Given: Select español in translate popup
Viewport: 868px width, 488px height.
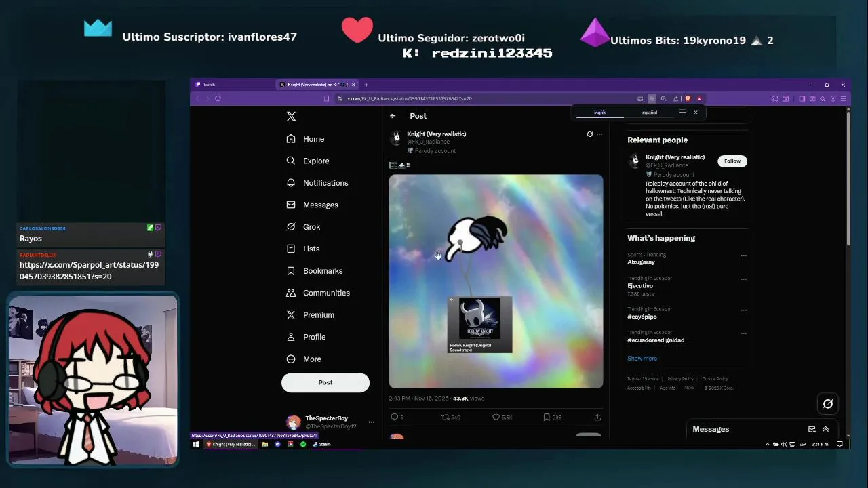Looking at the screenshot, I should click(x=649, y=113).
